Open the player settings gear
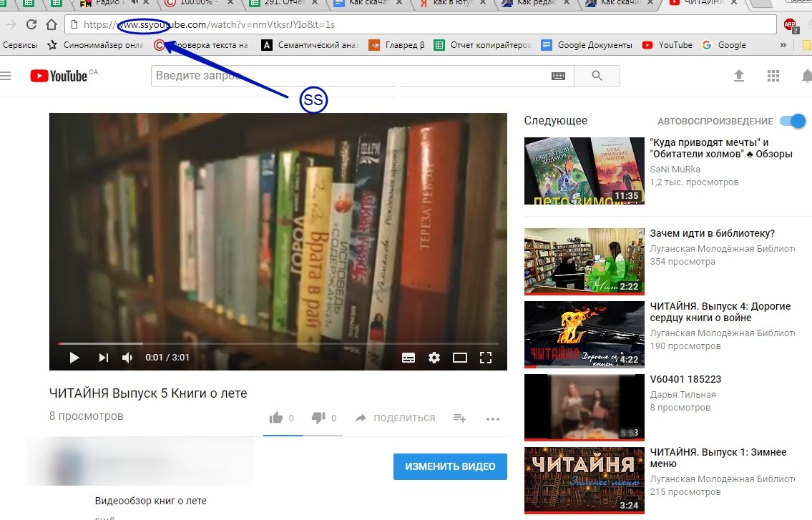Image resolution: width=812 pixels, height=520 pixels. pos(434,358)
